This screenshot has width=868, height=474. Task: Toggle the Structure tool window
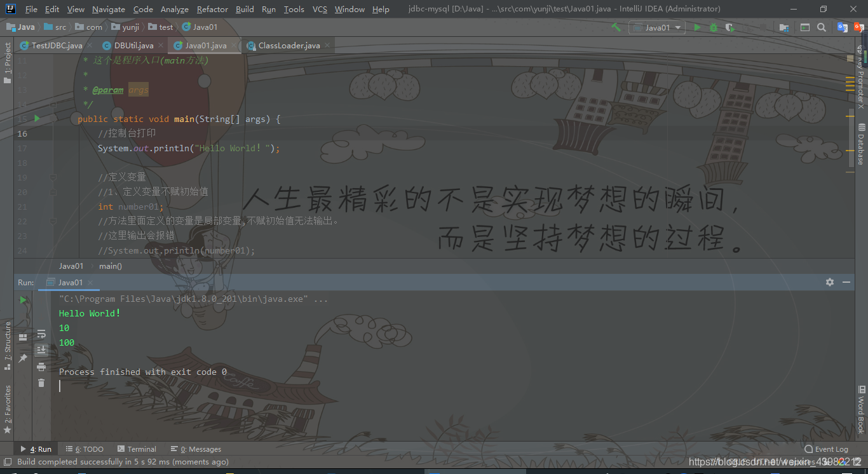click(x=7, y=346)
